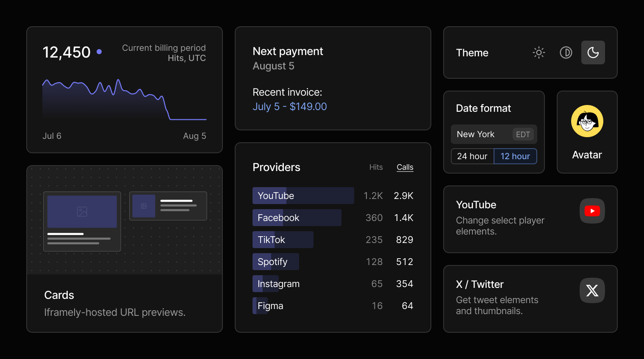Click the TikTok provider bar
The image size is (644, 359).
tap(283, 240)
